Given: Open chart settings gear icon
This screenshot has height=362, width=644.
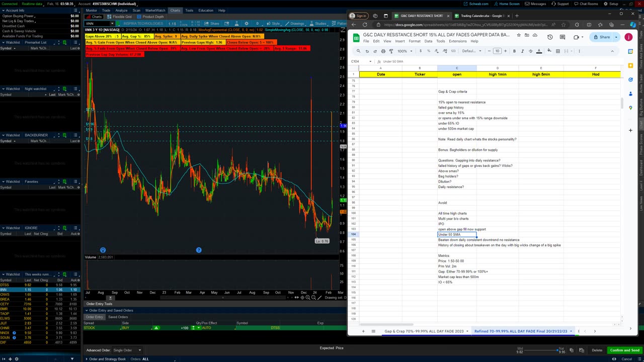Looking at the screenshot, I should [246, 24].
